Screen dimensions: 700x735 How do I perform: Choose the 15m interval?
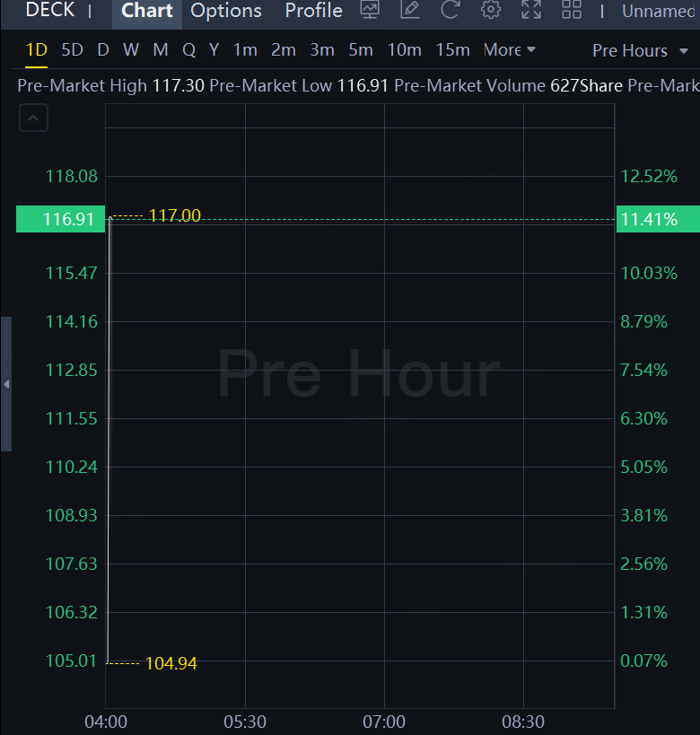pos(452,50)
